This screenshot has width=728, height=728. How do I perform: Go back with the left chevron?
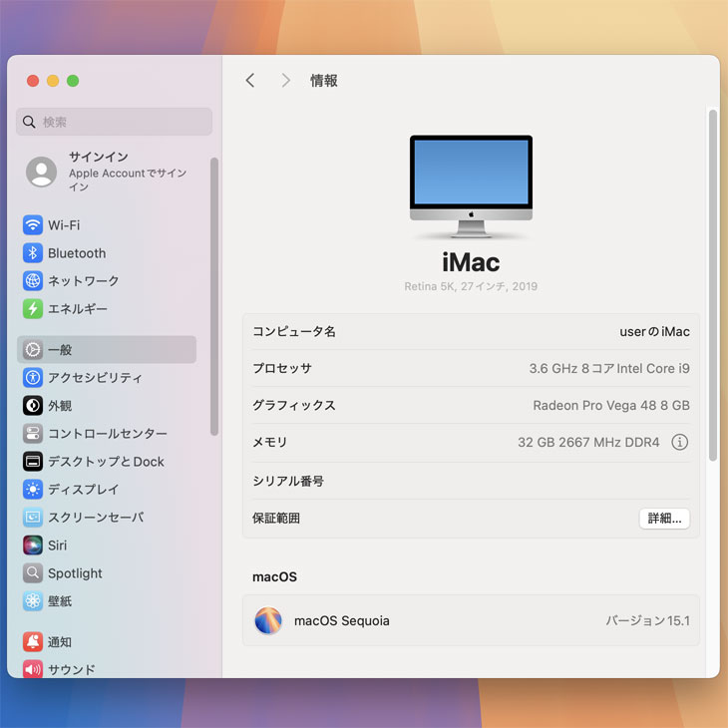click(250, 81)
